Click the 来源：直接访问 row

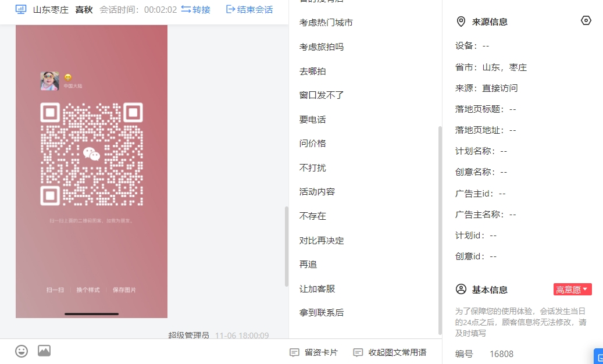[487, 88]
